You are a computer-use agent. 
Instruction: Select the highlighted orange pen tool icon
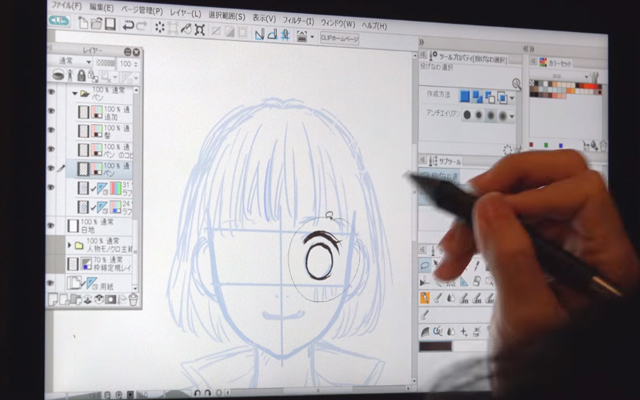point(425,297)
